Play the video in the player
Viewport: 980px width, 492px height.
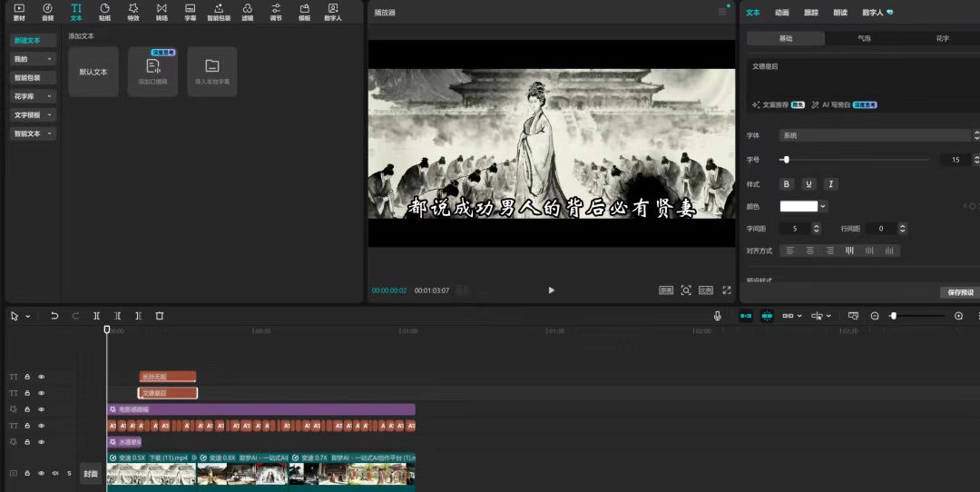click(x=551, y=290)
